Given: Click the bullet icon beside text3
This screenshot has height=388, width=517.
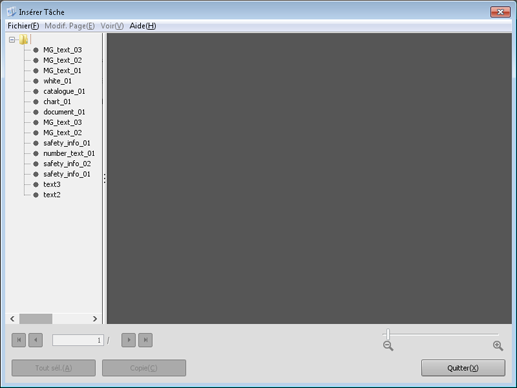Looking at the screenshot, I should pyautogui.click(x=36, y=184).
